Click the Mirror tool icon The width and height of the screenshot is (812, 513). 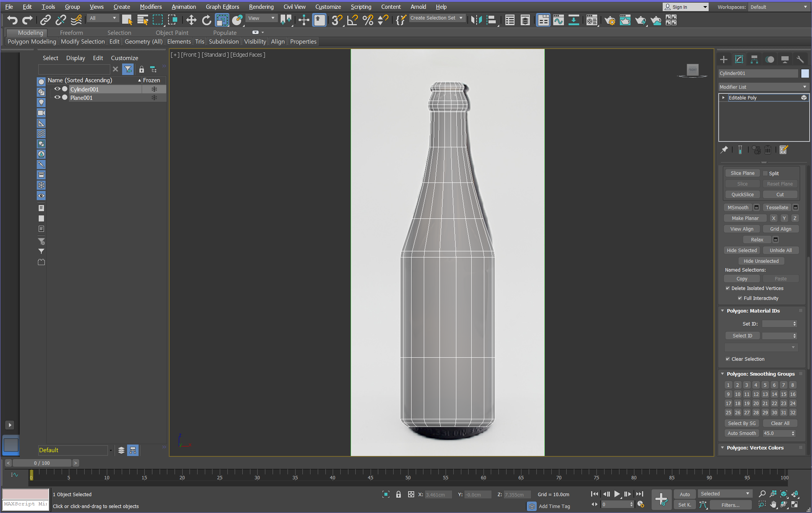[476, 20]
